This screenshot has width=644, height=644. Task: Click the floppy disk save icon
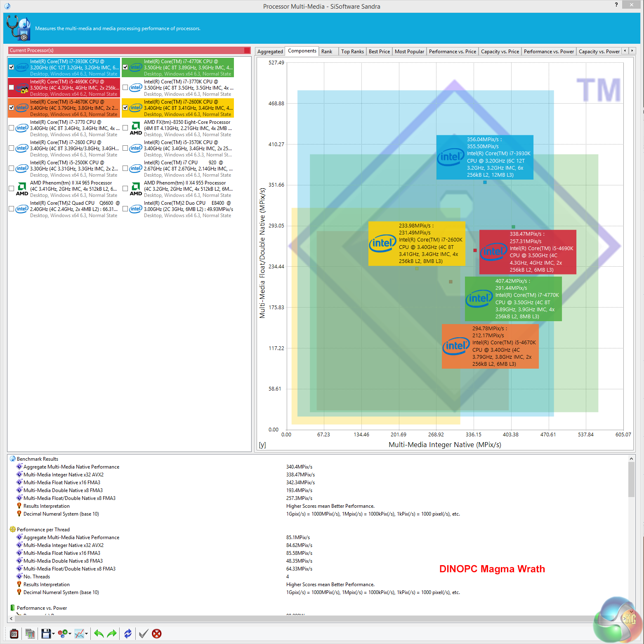coord(46,634)
